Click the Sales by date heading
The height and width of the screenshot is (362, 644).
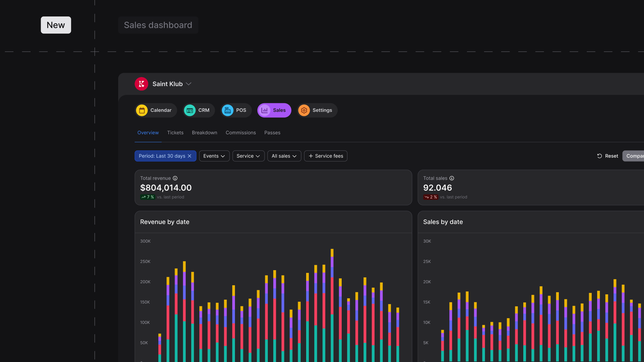coord(443,222)
